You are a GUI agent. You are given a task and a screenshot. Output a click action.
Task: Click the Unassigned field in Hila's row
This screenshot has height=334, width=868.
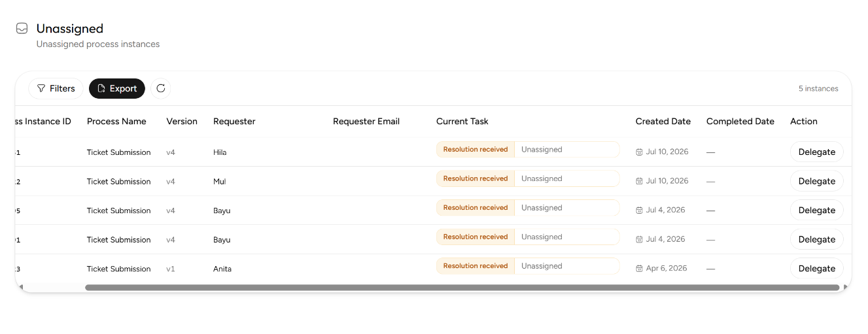pyautogui.click(x=567, y=150)
